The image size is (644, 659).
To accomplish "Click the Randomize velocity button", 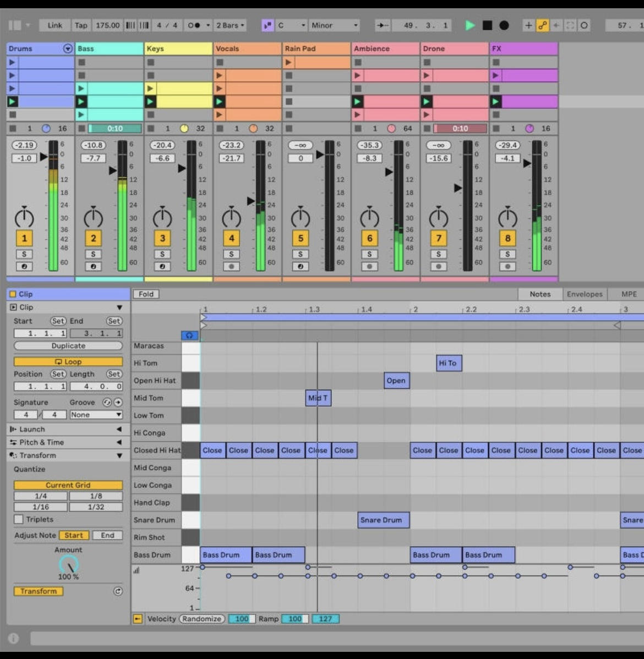I will coord(201,619).
